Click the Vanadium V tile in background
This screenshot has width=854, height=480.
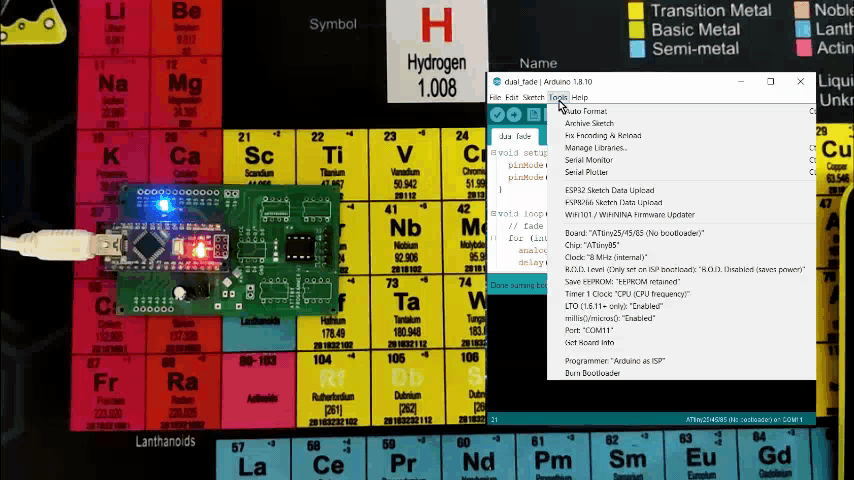[x=404, y=164]
